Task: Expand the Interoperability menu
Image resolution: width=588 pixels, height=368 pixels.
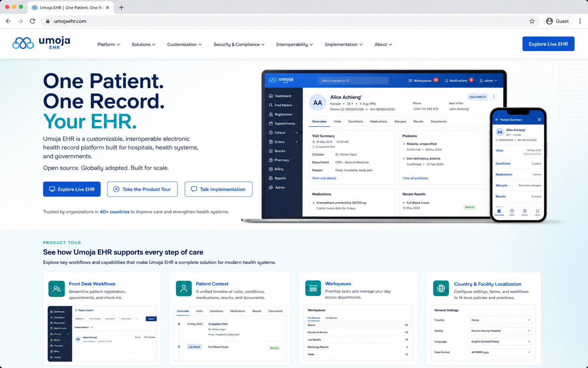Action: tap(294, 45)
